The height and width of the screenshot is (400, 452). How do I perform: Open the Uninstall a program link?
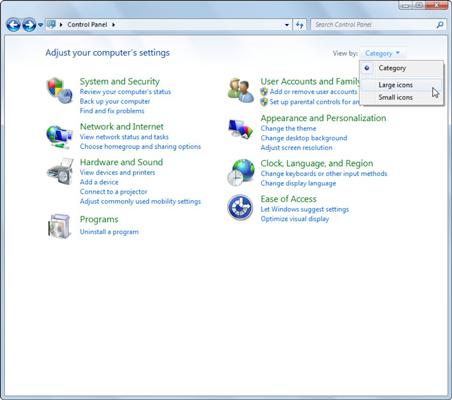point(109,232)
